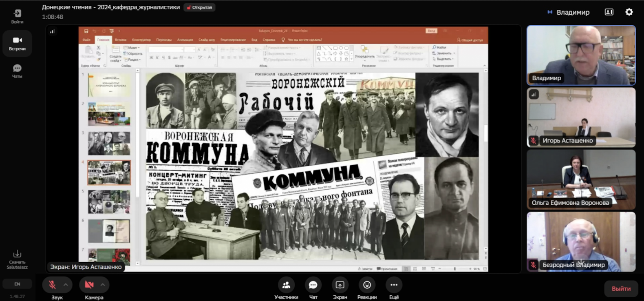Click the Cut scissors icon in ribbon
Image resolution: width=644 pixels, height=301 pixels.
click(x=99, y=48)
